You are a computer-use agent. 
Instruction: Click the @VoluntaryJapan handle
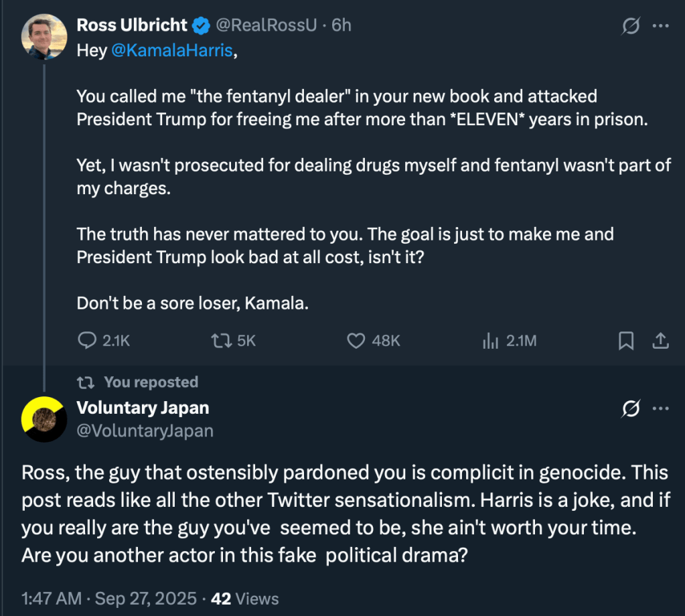pos(145,431)
